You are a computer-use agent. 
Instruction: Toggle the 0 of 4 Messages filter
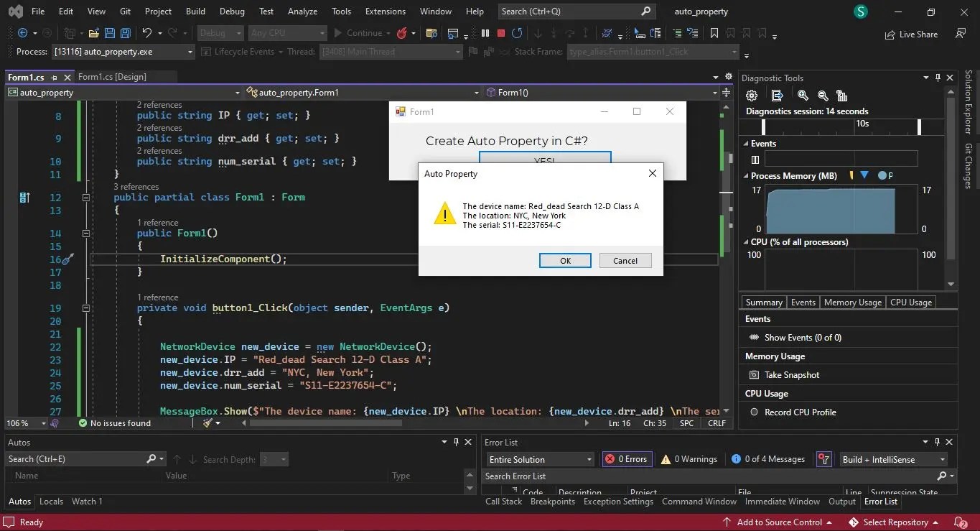767,459
